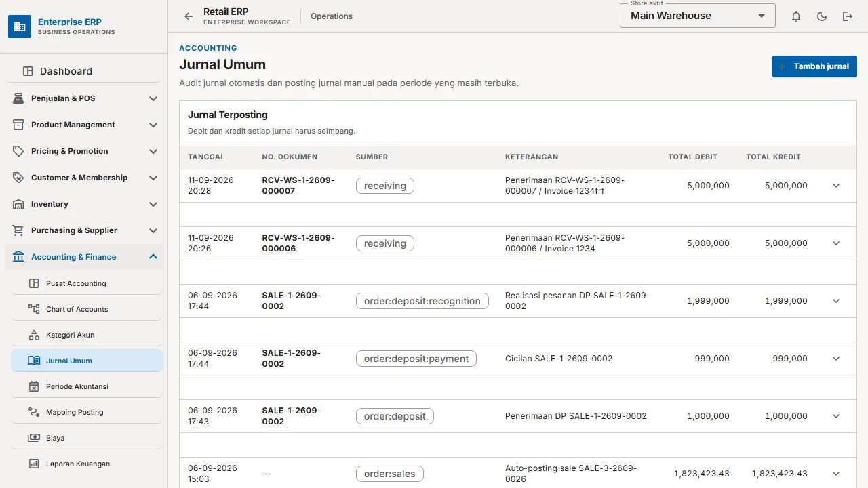Click the Customer & Membership badge icon
Viewport: 868px width, 488px height.
18,178
